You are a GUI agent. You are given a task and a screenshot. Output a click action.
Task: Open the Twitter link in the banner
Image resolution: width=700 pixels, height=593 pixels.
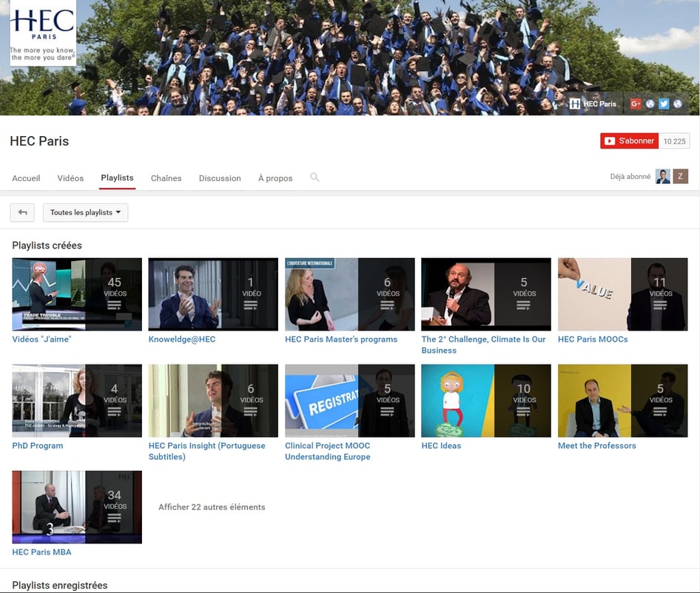pos(664,104)
